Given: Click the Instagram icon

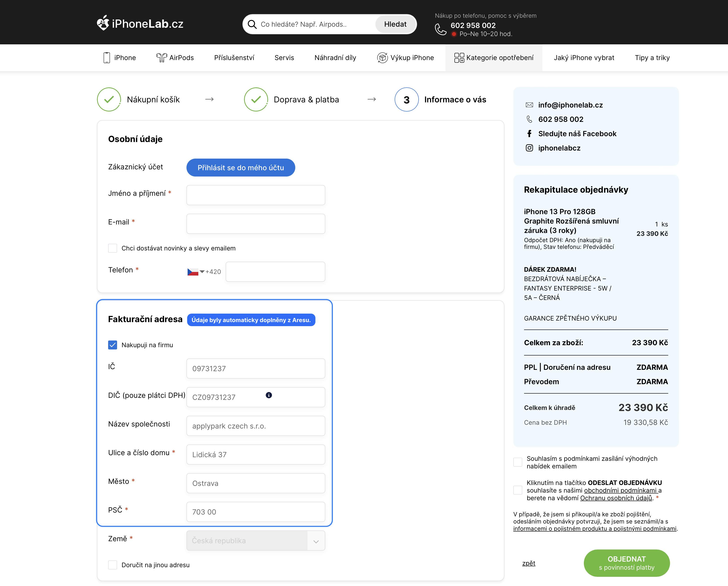Looking at the screenshot, I should click(x=529, y=148).
